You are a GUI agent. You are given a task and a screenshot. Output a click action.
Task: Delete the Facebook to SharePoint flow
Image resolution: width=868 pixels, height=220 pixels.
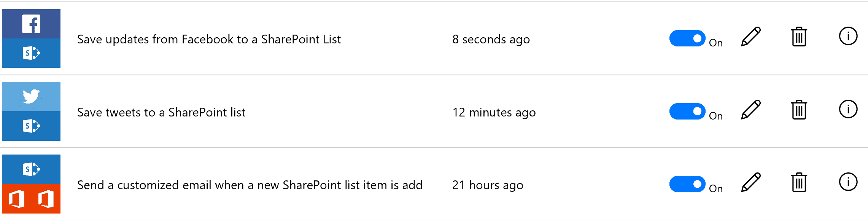(799, 37)
